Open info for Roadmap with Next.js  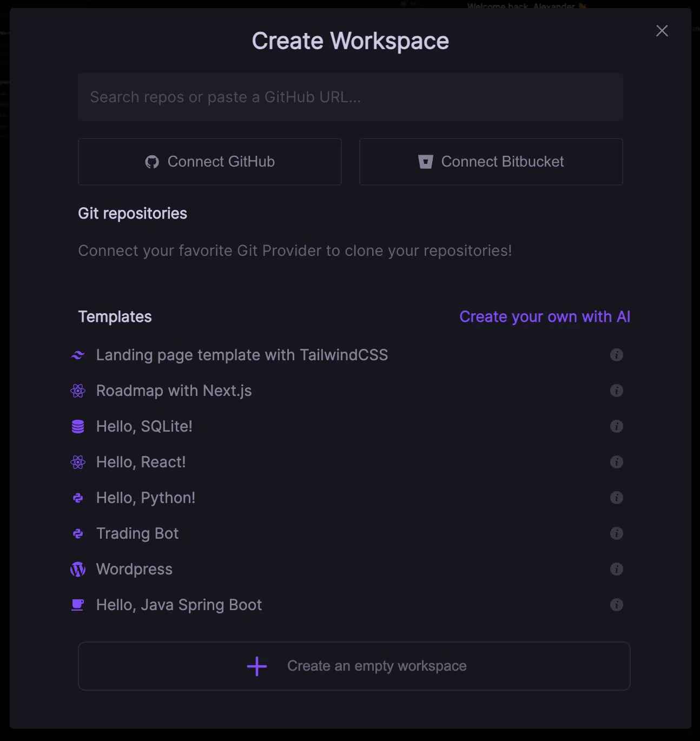tap(616, 391)
